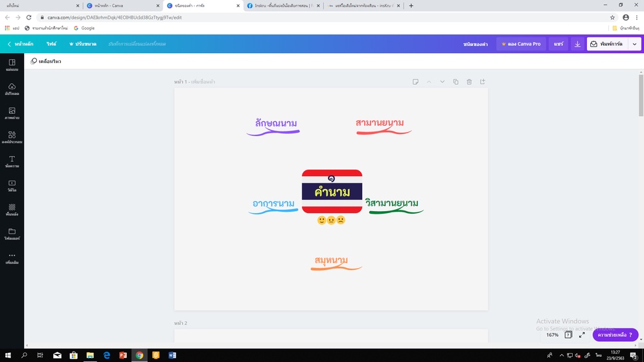644x362 pixels.
Task: Click the vertical canvas scrollbar
Action: point(641,95)
